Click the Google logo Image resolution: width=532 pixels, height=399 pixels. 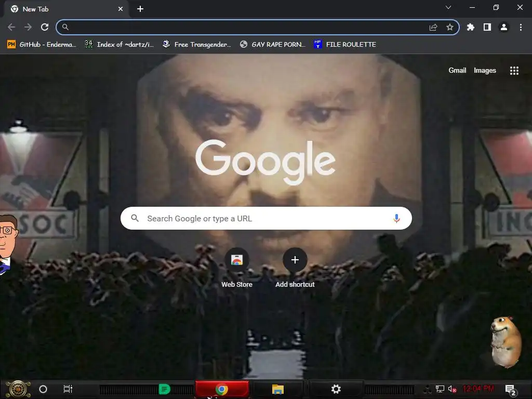click(265, 162)
